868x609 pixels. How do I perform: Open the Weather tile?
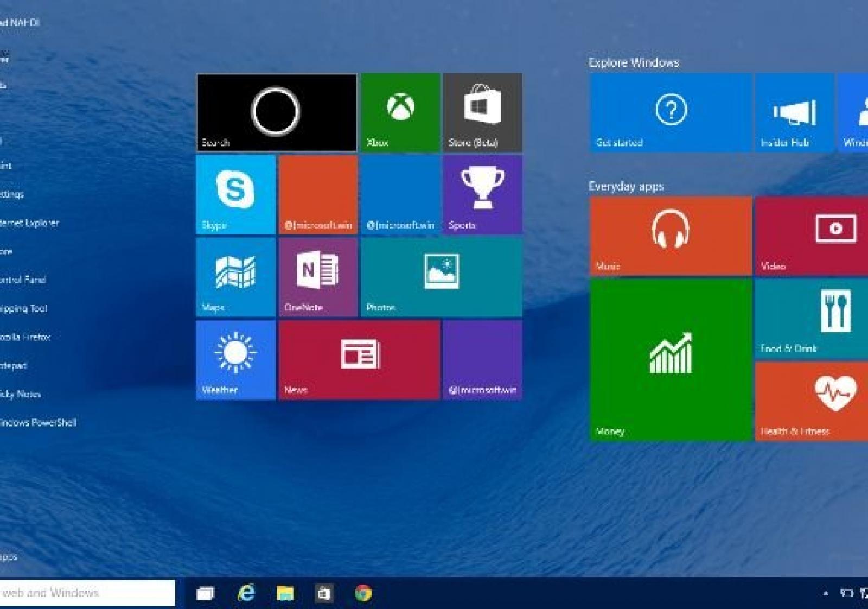click(x=235, y=360)
